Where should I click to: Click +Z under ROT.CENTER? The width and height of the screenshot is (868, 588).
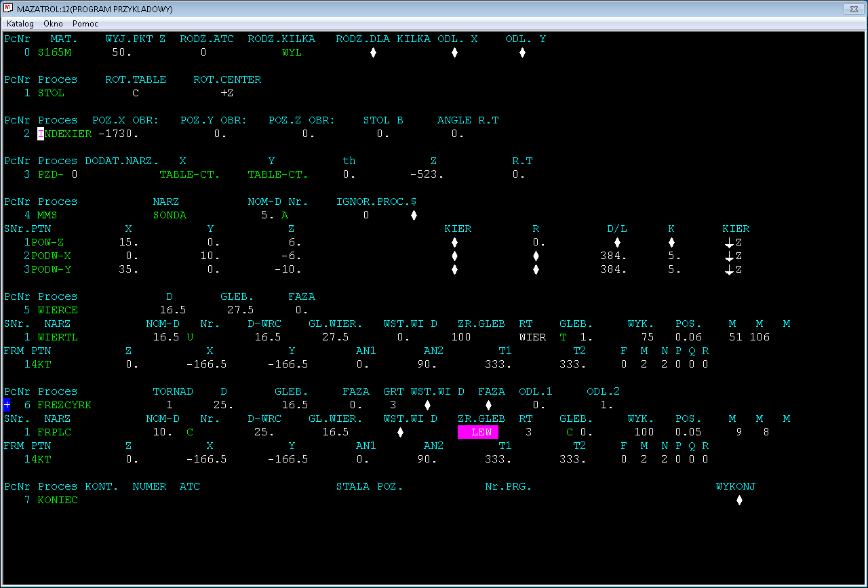pyautogui.click(x=227, y=93)
